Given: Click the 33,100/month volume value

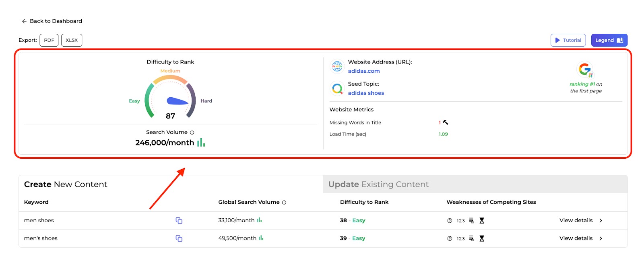Looking at the screenshot, I should coord(236,221).
